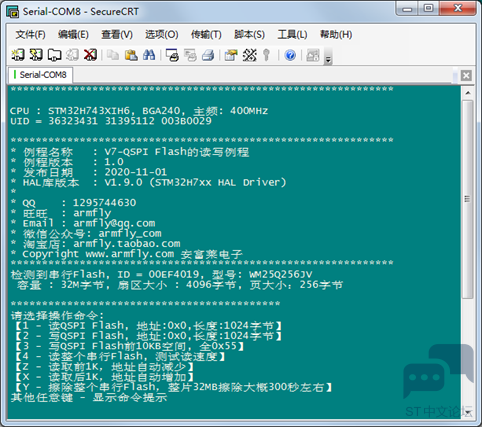Open the 传输(T) menu
The width and height of the screenshot is (482, 427).
(x=206, y=34)
